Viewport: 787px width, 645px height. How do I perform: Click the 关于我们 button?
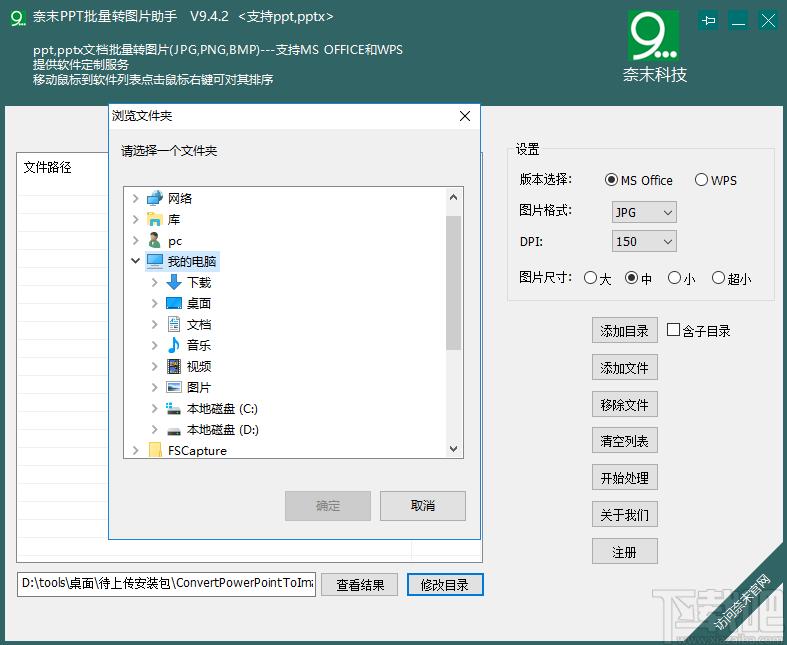coord(624,514)
